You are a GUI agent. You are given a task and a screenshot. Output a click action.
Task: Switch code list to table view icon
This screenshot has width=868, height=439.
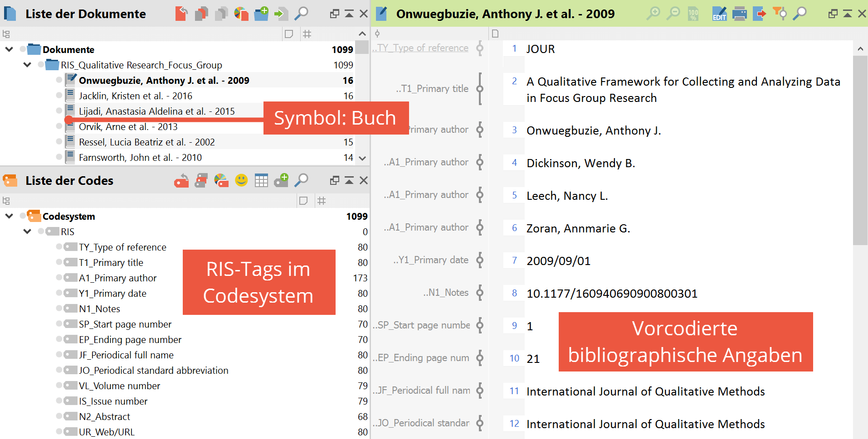(x=261, y=180)
